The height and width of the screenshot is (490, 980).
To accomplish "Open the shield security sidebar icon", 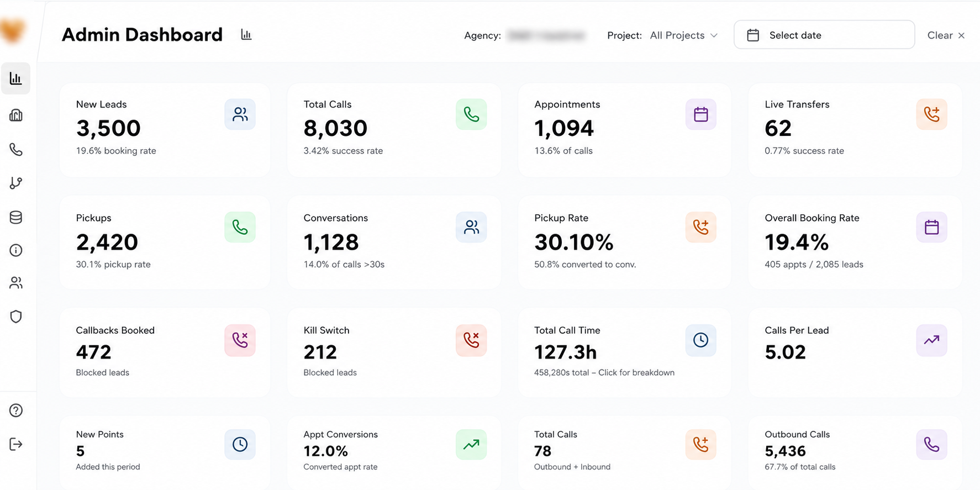I will pyautogui.click(x=16, y=317).
